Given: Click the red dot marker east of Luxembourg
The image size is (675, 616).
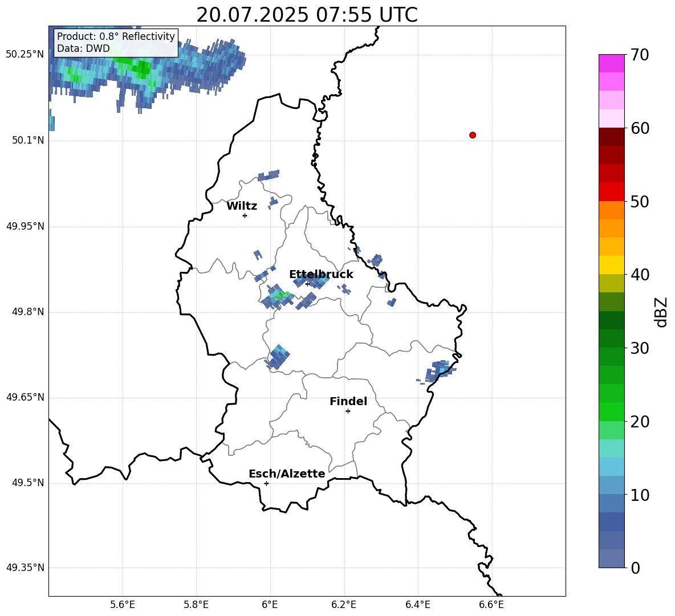Looking at the screenshot, I should click(x=472, y=135).
